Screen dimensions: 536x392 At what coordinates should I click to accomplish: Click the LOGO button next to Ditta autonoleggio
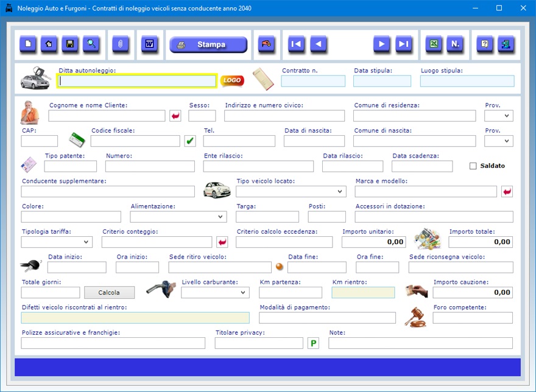(x=231, y=80)
